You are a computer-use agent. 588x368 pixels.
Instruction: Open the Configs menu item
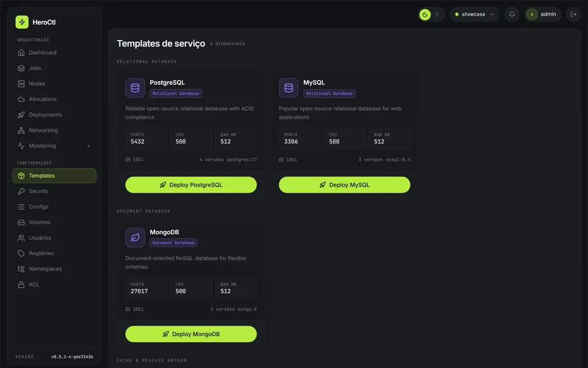tap(55, 207)
